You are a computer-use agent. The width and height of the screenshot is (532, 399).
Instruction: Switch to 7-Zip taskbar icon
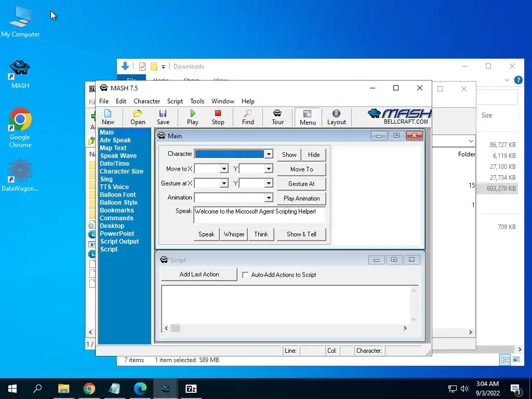tap(191, 389)
